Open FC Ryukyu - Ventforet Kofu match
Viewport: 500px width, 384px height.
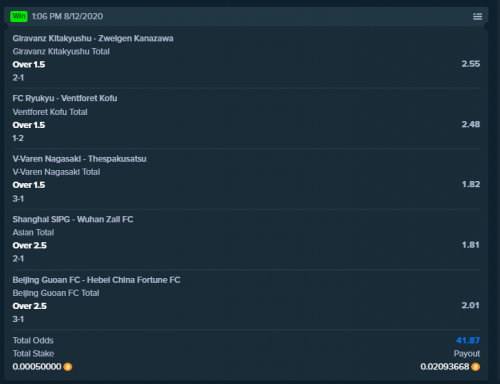point(65,98)
